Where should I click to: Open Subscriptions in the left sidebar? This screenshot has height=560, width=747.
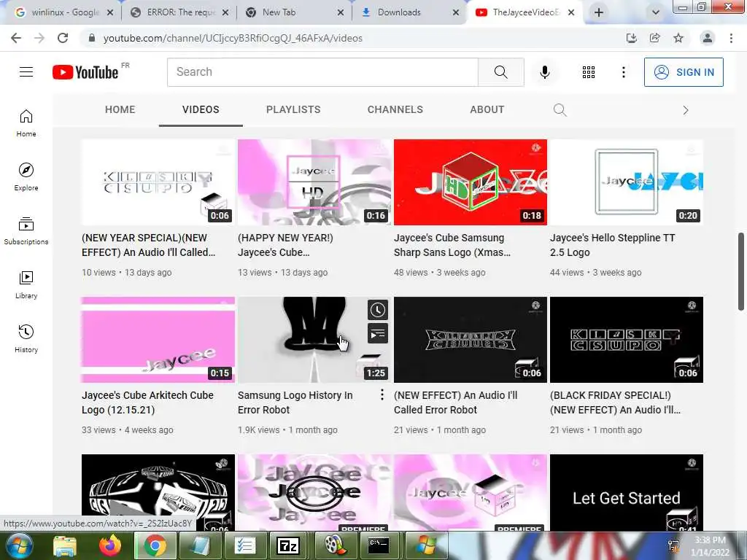[x=26, y=231]
